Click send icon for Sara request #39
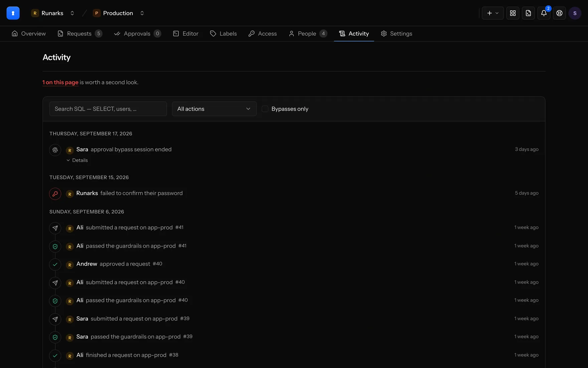Image resolution: width=588 pixels, height=368 pixels. click(x=55, y=319)
